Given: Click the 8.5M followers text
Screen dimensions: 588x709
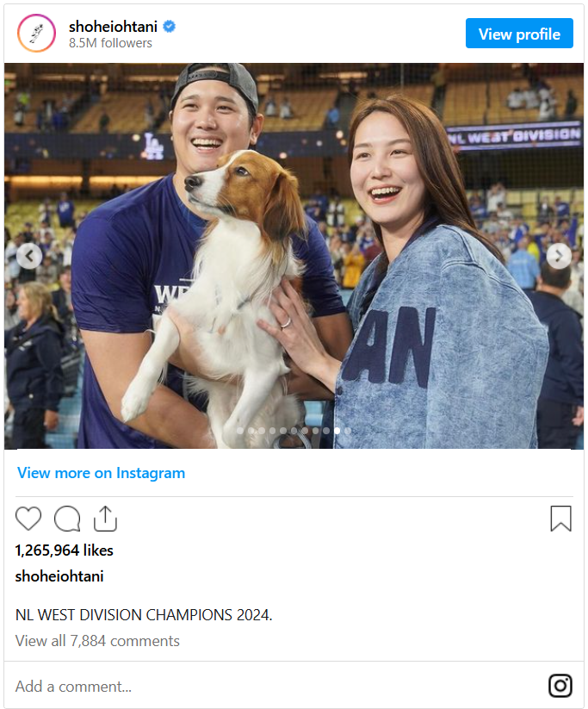Looking at the screenshot, I should (x=110, y=43).
